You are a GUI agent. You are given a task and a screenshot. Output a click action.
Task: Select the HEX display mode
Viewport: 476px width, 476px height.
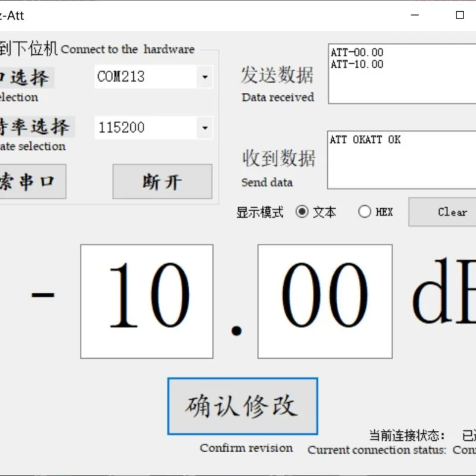tap(376, 212)
